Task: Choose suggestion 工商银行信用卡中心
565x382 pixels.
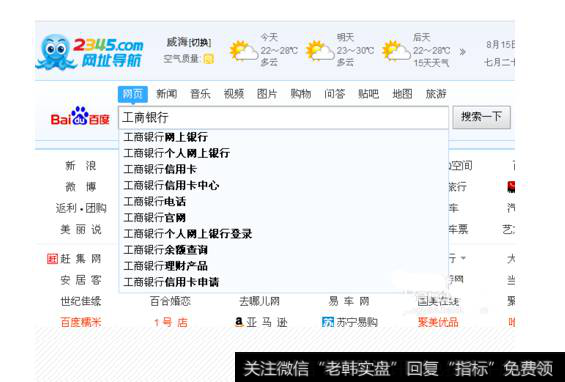Action: [284, 186]
